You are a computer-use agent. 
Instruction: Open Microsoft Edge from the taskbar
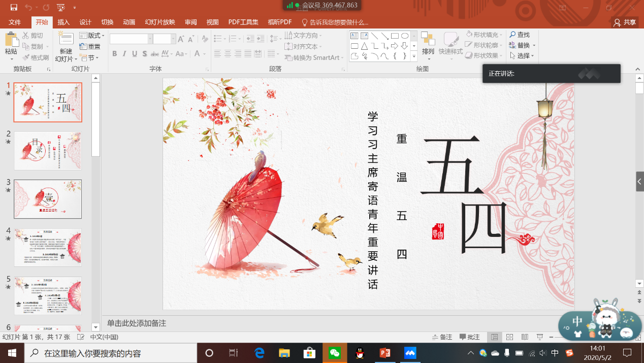260,353
